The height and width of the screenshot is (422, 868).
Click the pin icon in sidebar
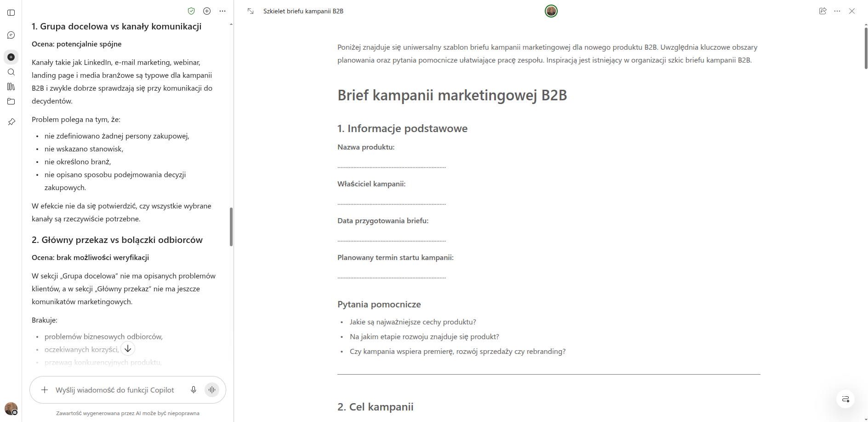[x=11, y=122]
